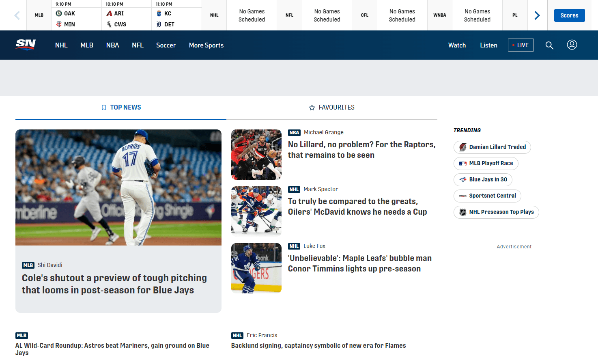
Task: Go to the next scoreboard games arrow
Action: 537,15
